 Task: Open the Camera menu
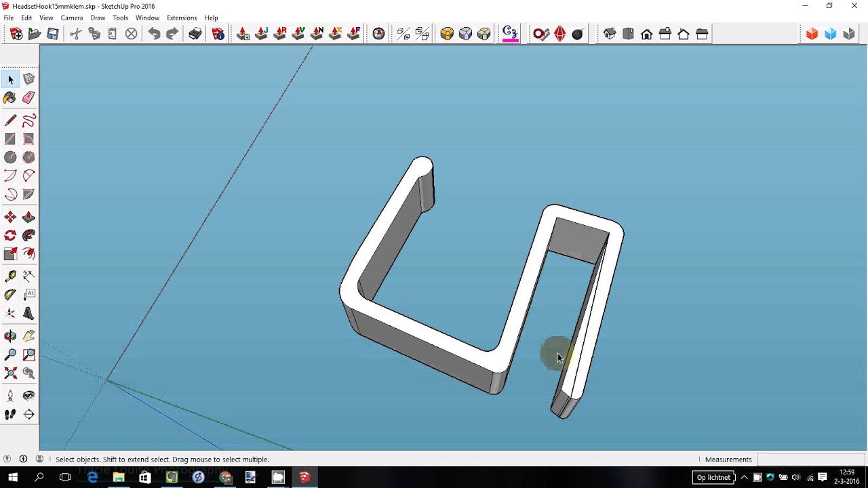pos(72,18)
